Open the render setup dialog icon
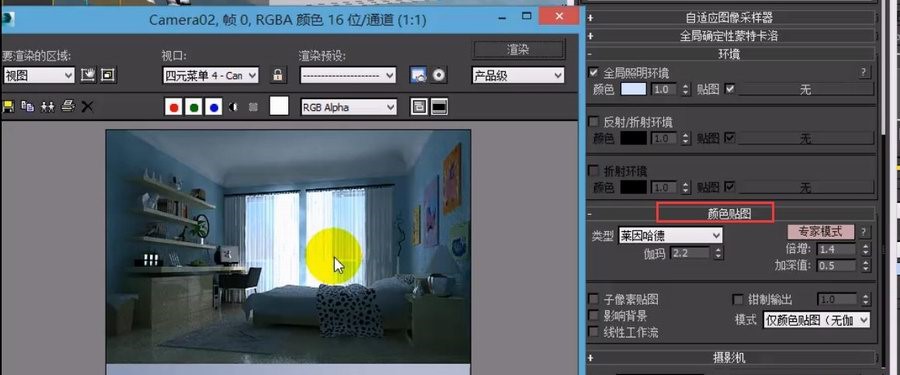The height and width of the screenshot is (375, 900). 418,75
